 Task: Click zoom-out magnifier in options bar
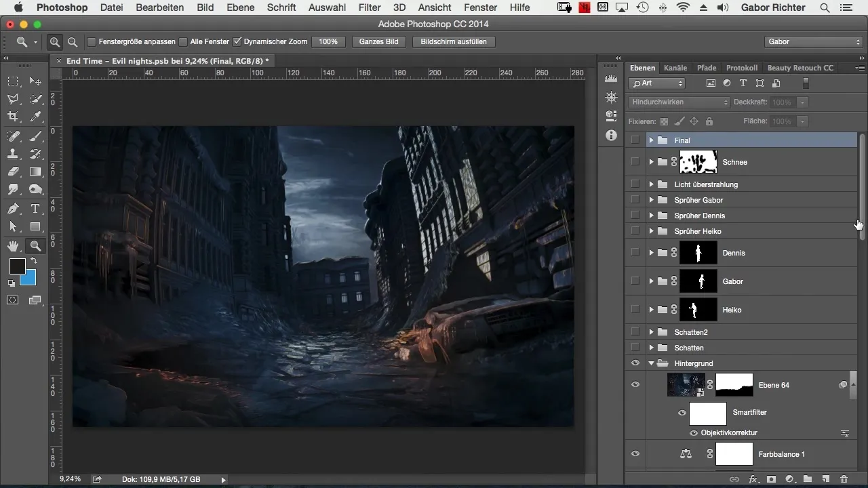pos(72,41)
